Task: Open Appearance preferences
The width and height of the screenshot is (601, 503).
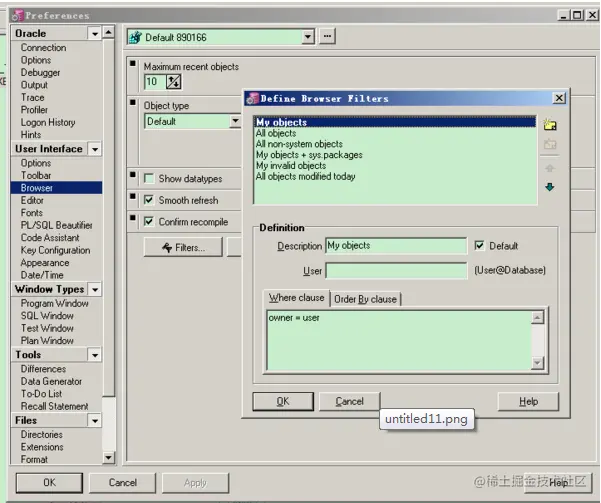Action: click(x=45, y=263)
